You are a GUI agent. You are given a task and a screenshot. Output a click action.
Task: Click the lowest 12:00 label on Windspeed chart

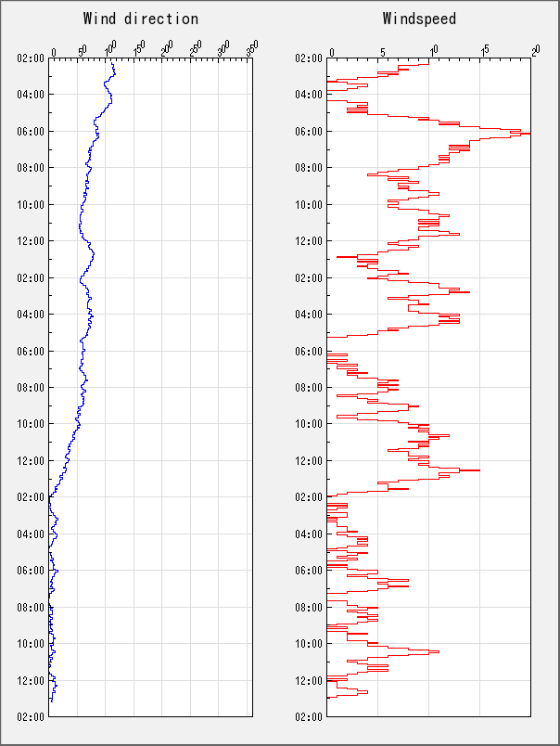(x=309, y=680)
